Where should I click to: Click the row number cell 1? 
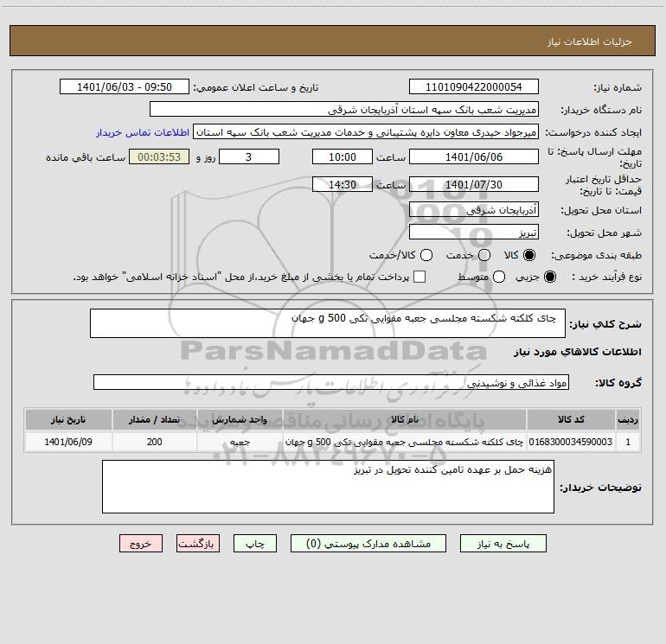pyautogui.click(x=628, y=442)
